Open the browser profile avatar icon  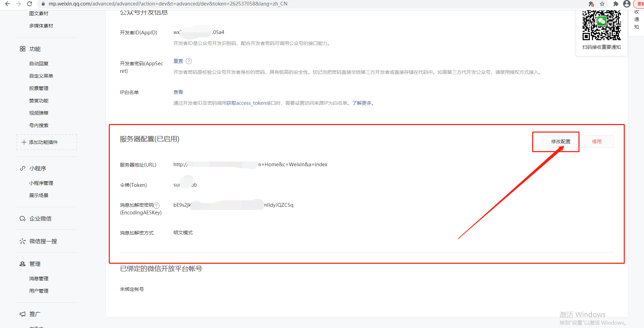click(627, 4)
